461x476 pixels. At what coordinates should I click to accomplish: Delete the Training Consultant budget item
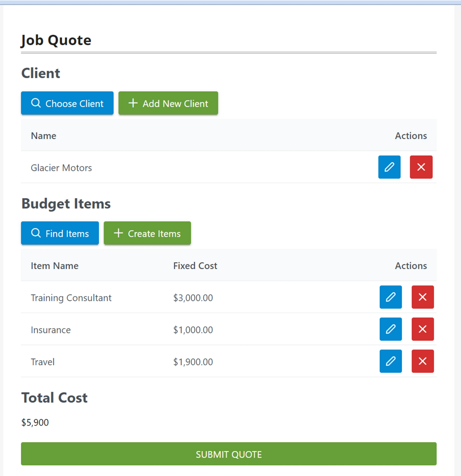click(422, 297)
